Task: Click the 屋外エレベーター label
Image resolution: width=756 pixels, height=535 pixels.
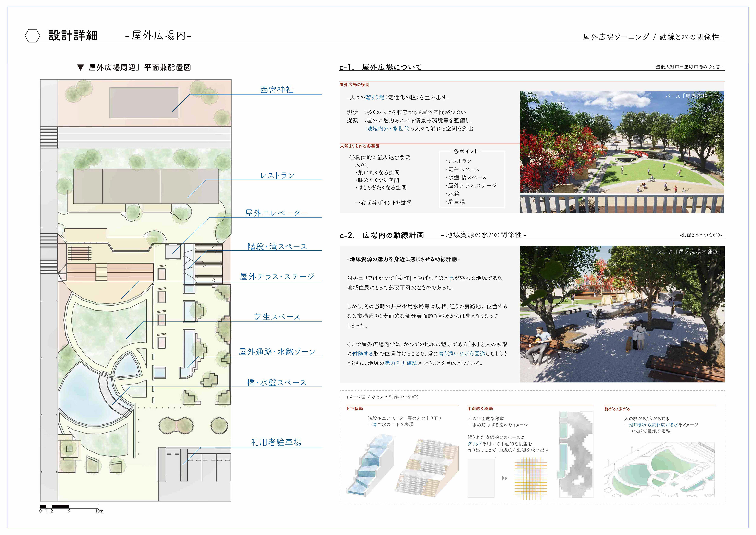Action: tap(276, 213)
